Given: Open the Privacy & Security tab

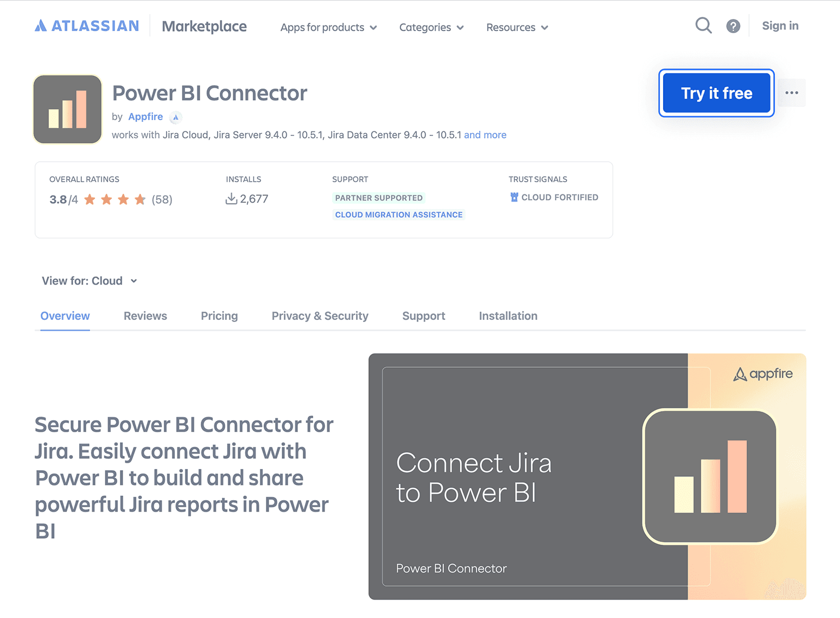Looking at the screenshot, I should (x=320, y=316).
